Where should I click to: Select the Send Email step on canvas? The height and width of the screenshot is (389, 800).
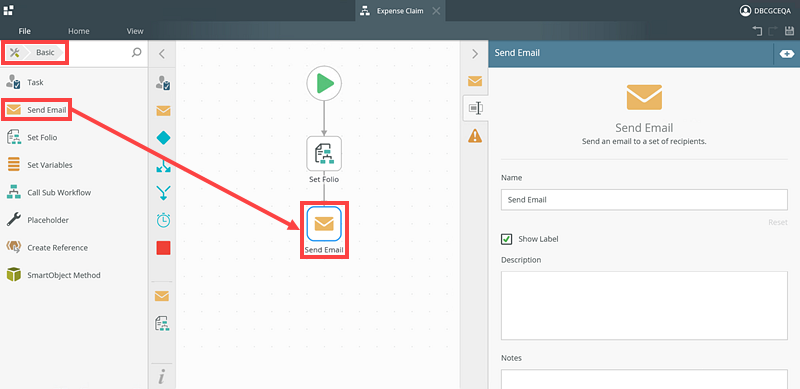(324, 224)
